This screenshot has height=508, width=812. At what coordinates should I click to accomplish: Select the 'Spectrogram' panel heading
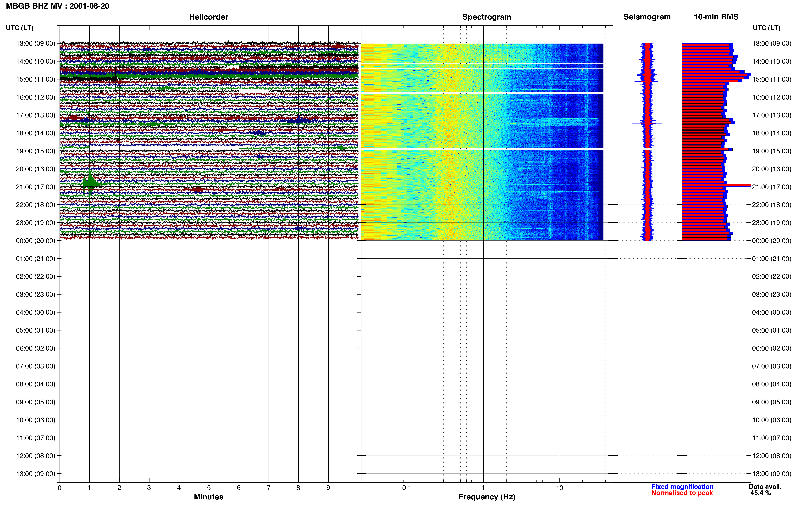coord(487,17)
